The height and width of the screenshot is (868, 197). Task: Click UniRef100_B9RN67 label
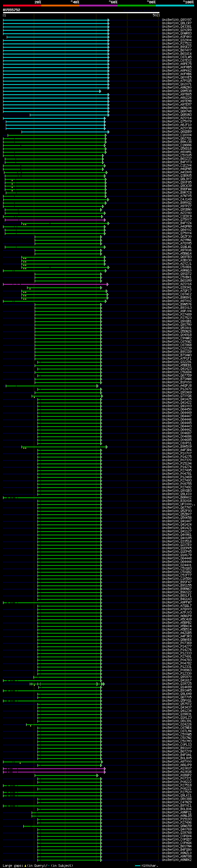[177, 589]
